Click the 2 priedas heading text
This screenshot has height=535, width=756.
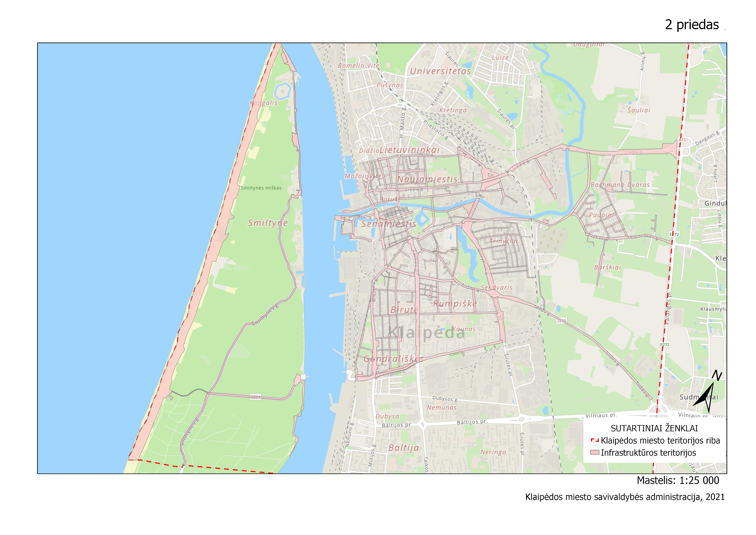click(x=692, y=25)
